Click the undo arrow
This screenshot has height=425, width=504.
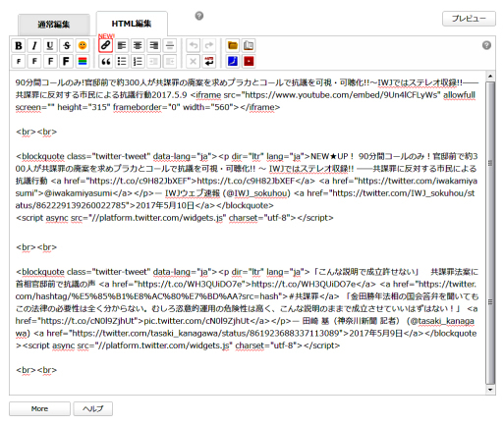[194, 45]
